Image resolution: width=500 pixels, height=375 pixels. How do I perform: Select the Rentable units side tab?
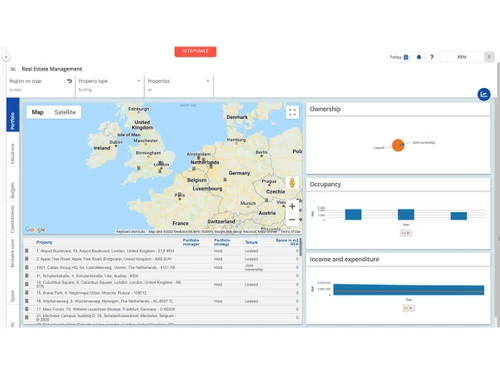point(13,253)
